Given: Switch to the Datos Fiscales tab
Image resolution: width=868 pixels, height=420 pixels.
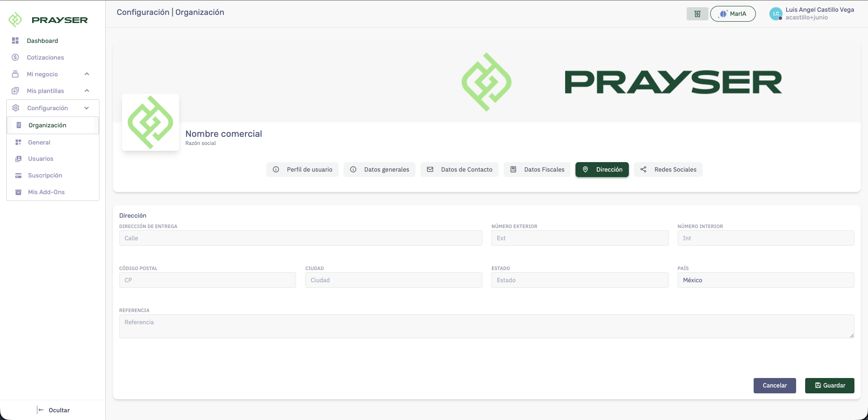Looking at the screenshot, I should click(x=537, y=169).
